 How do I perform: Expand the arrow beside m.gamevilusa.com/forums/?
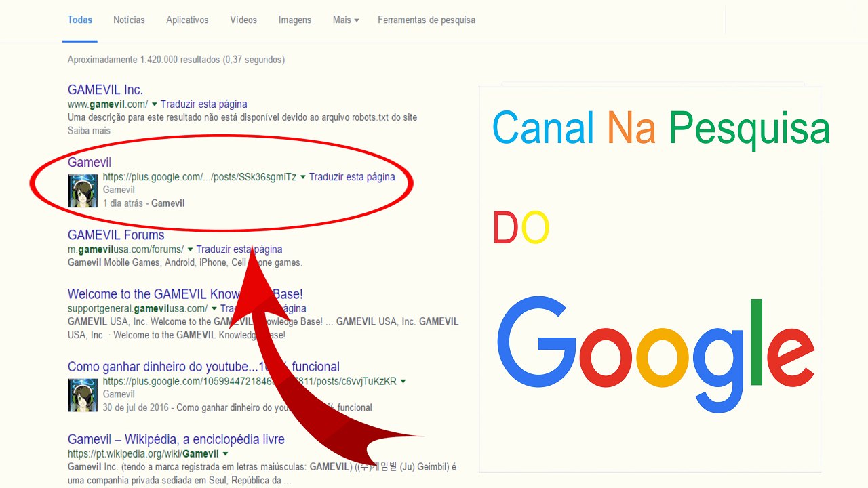click(x=190, y=249)
